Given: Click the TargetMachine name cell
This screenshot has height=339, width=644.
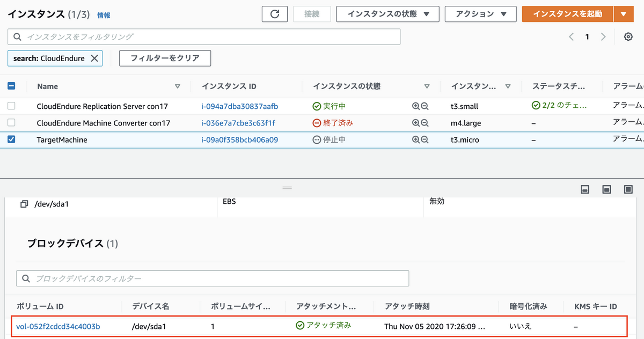Looking at the screenshot, I should click(62, 139).
